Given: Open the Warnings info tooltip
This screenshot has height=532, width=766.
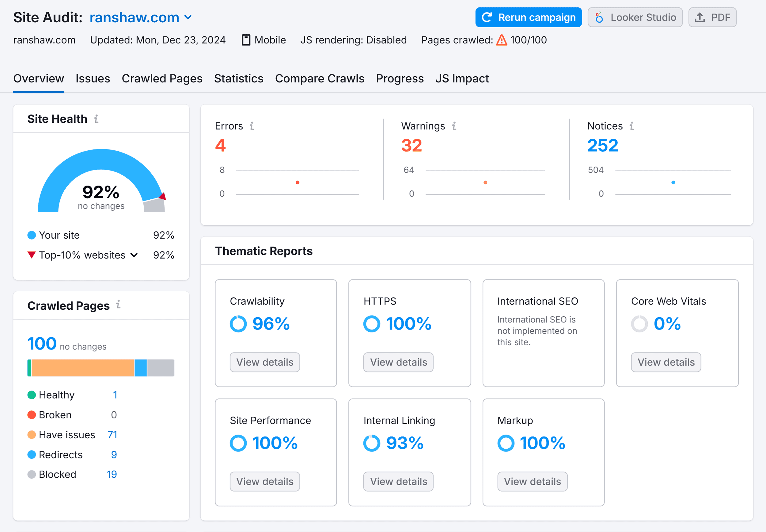Looking at the screenshot, I should [454, 126].
